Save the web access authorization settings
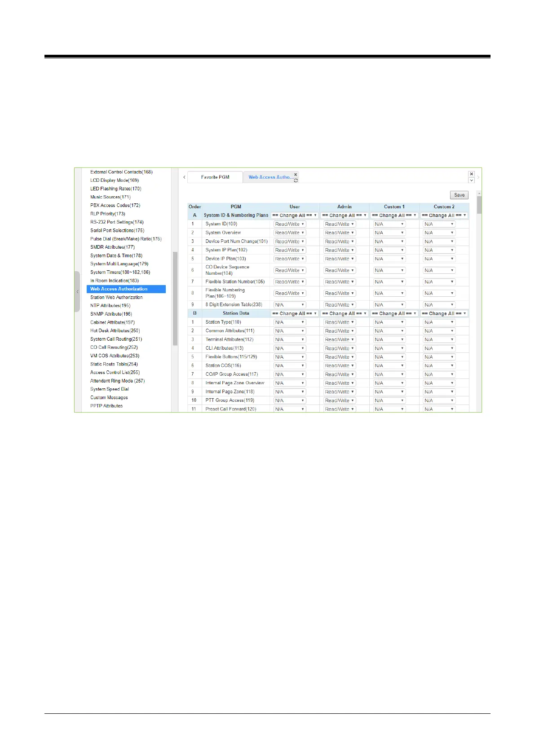The height and width of the screenshot is (756, 535). [459, 195]
